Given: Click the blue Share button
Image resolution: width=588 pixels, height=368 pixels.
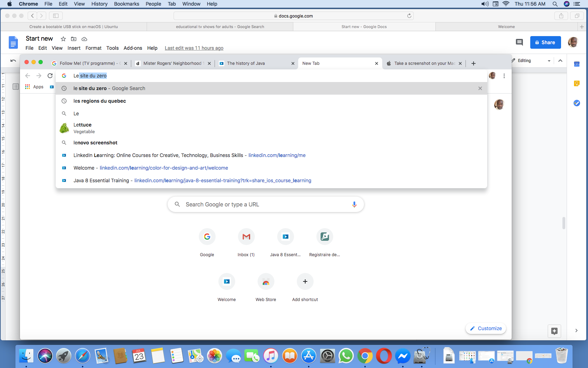Looking at the screenshot, I should pos(545,42).
